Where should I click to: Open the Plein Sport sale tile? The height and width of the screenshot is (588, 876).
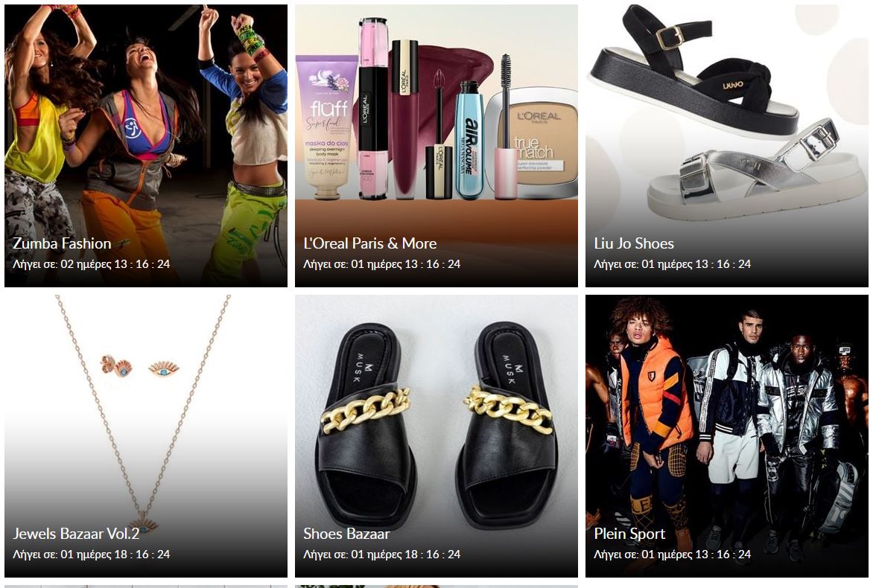coord(727,436)
